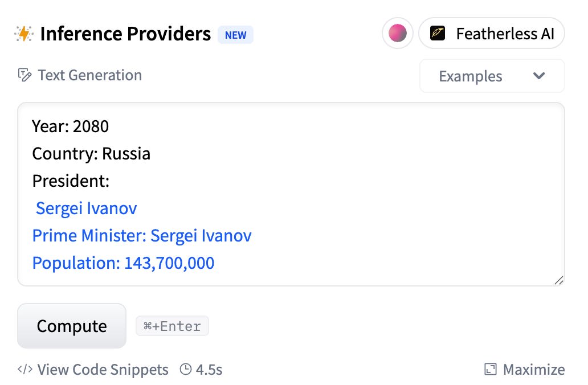Click the Text Generation pencil icon

[24, 75]
